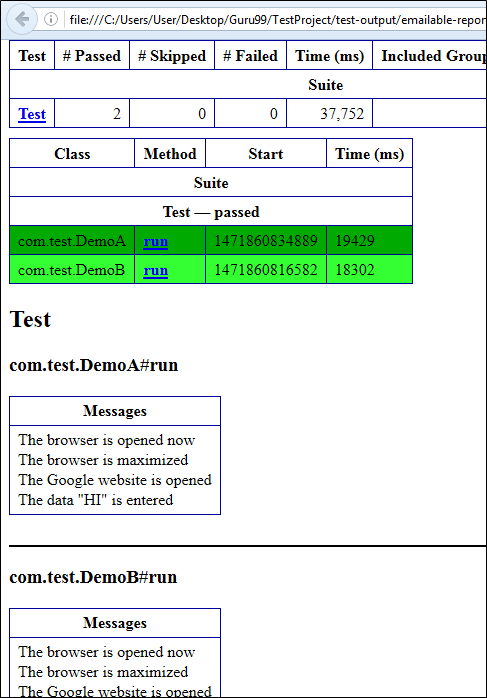Click the Messages header under DemoA#run
The width and height of the screenshot is (487, 698).
point(115,411)
